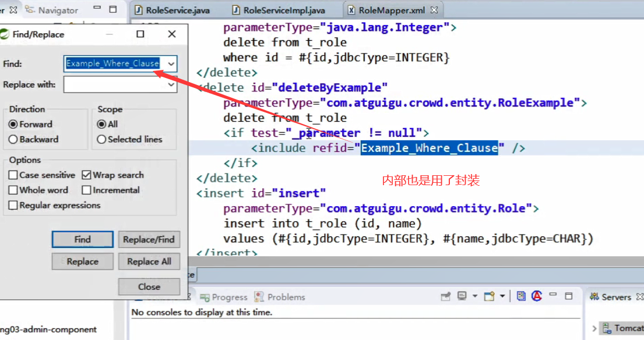Click the Tomcat server icon
644x340 pixels.
click(607, 328)
